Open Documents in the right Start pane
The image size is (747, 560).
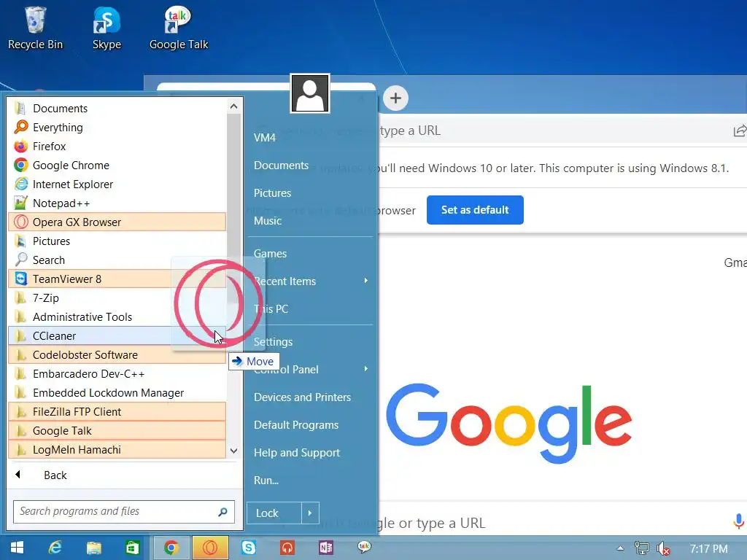point(281,166)
